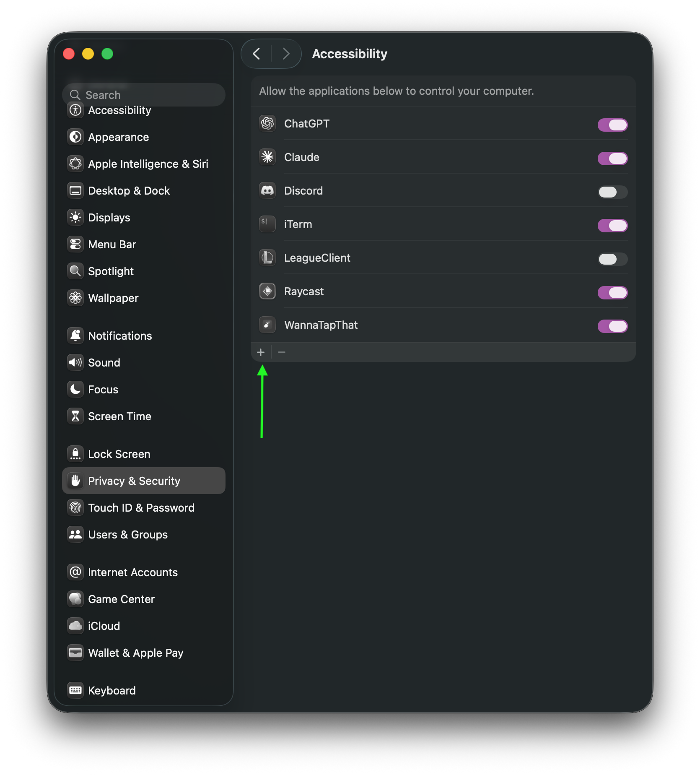
Task: Turn off Claude accessibility switch
Action: pos(612,158)
